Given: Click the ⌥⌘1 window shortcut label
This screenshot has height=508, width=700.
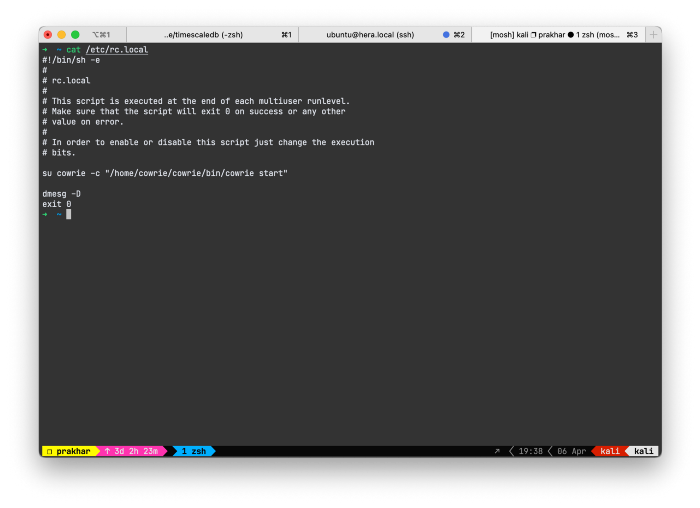Looking at the screenshot, I should pyautogui.click(x=101, y=35).
